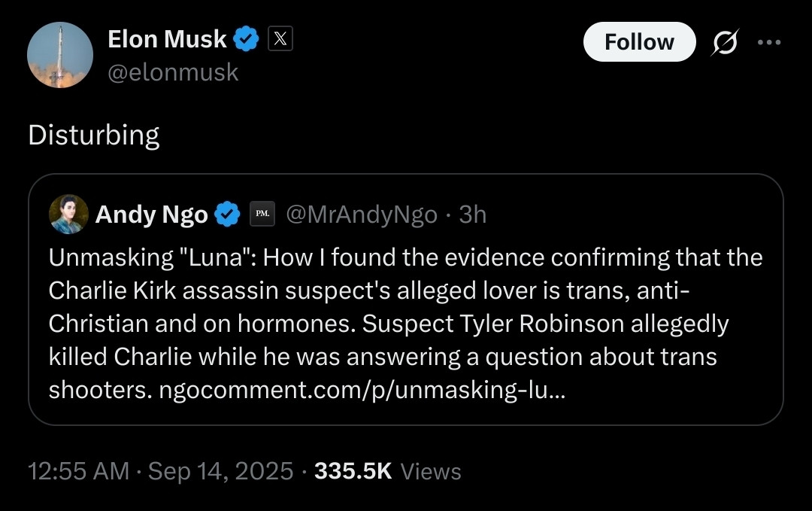Image resolution: width=812 pixels, height=511 pixels.
Task: Open the quoted post about Unmasking "Luna"
Action: click(406, 324)
